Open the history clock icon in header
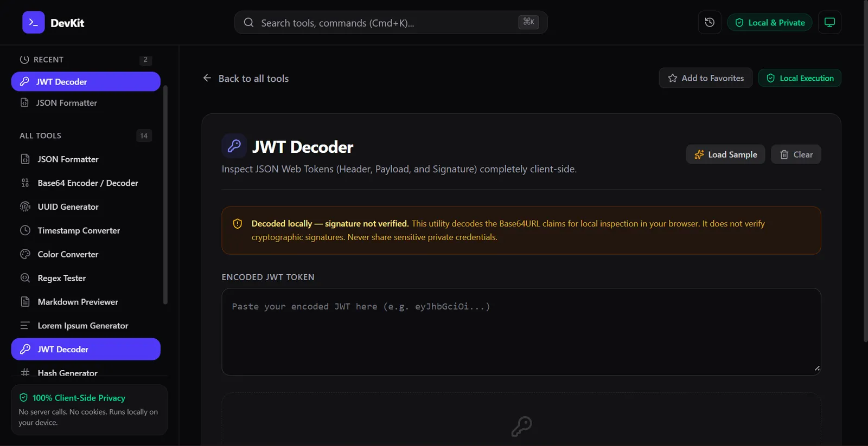Image resolution: width=868 pixels, height=446 pixels. tap(710, 22)
